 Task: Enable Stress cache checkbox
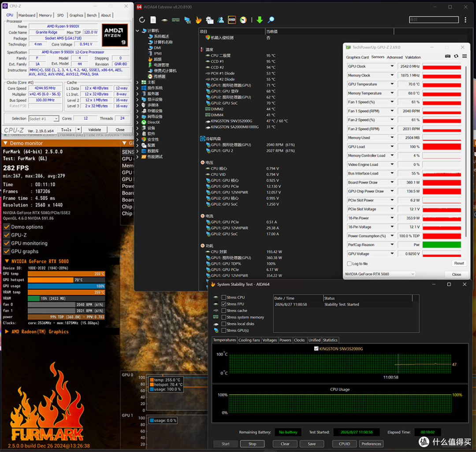(x=224, y=311)
